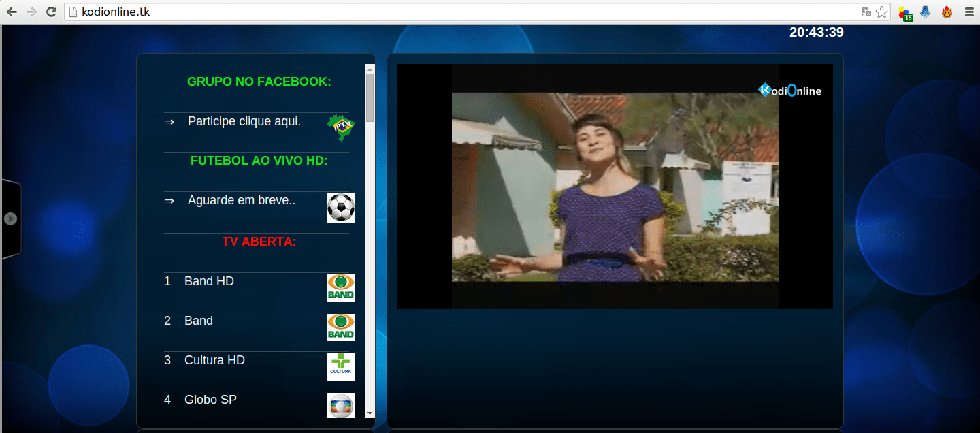Open the translate page icon in address bar

pyautogui.click(x=866, y=12)
